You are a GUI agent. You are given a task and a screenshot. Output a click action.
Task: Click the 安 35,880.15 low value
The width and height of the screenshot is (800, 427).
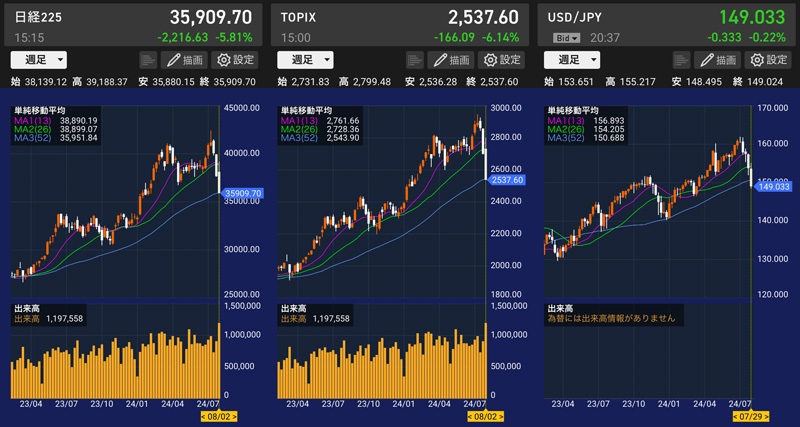166,82
